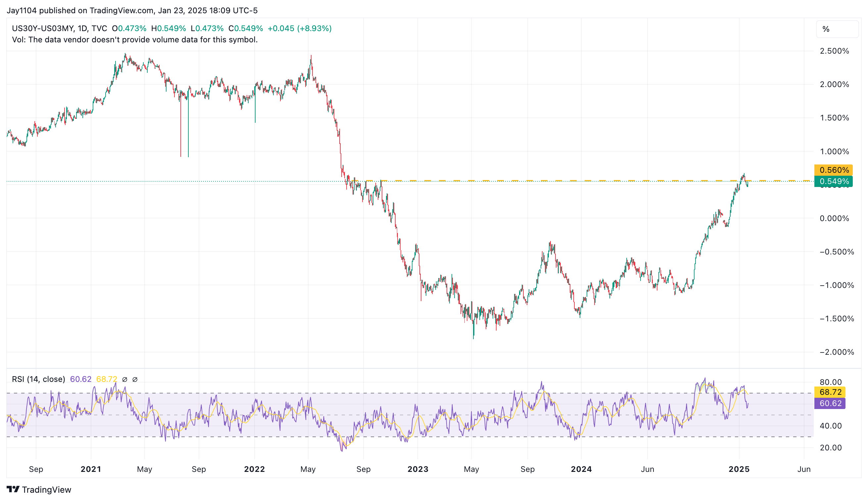
Task: Click the 0.000% price axis label
Action: 834,218
